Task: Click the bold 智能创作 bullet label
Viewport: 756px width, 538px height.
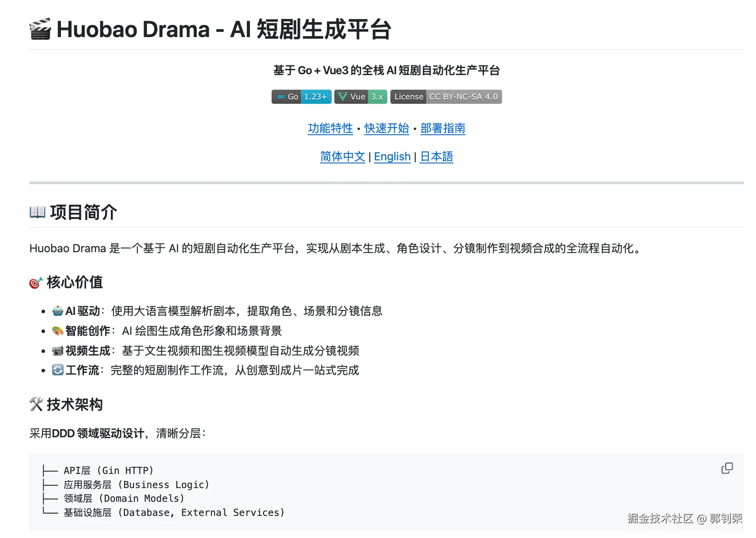Action: 88,331
